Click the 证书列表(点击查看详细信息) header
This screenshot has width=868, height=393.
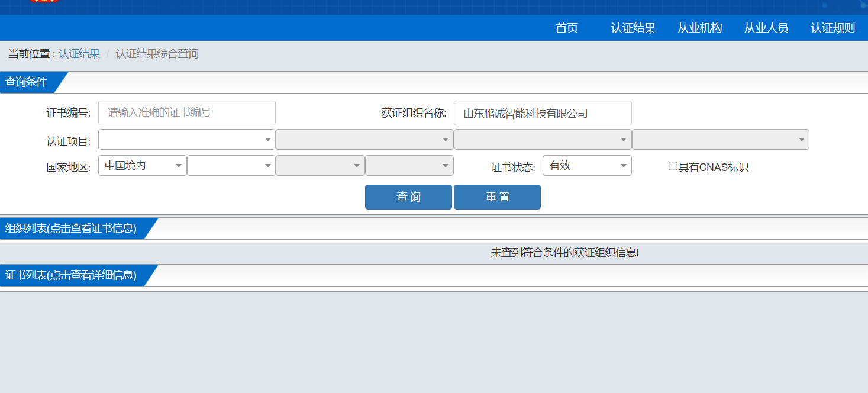[x=71, y=275]
